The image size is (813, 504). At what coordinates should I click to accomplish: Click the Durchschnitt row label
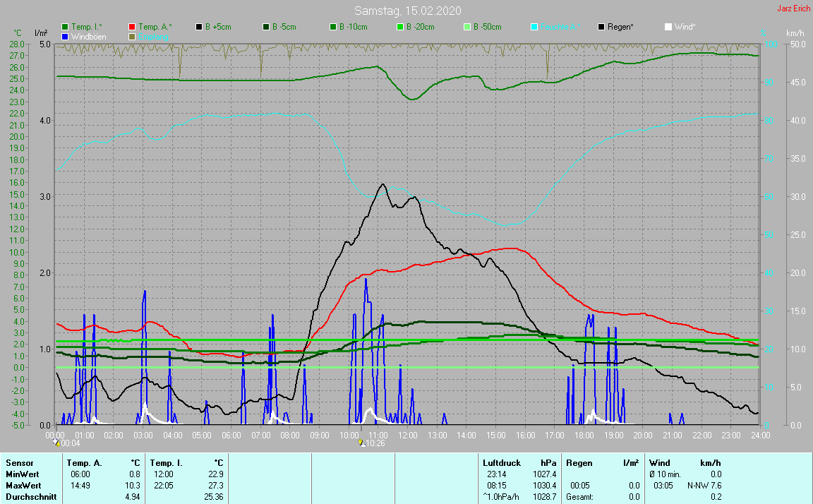30,497
